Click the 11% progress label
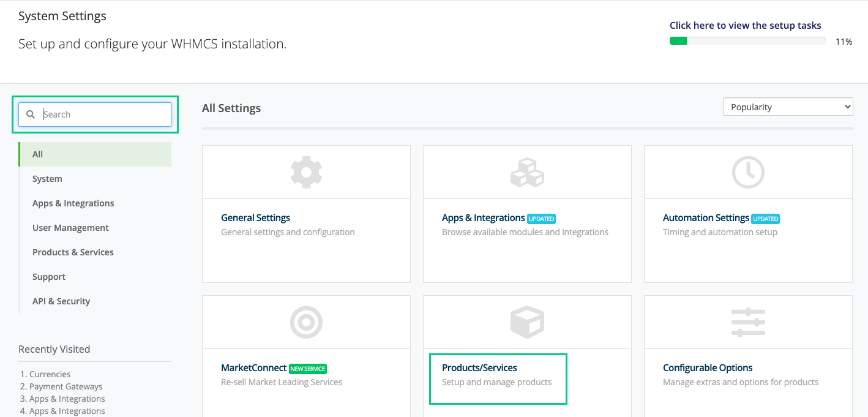868x417 pixels. pyautogui.click(x=844, y=42)
